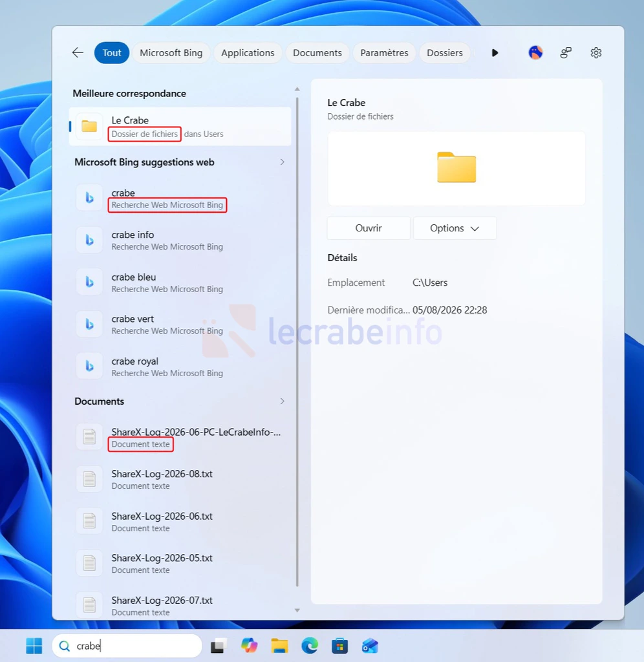This screenshot has width=644, height=662.
Task: Select 'crabe royal' suggestion text
Action: 134,361
